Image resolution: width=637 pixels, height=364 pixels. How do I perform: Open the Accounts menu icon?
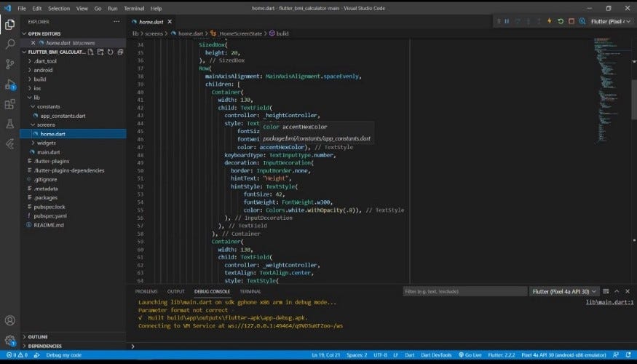tap(9, 320)
